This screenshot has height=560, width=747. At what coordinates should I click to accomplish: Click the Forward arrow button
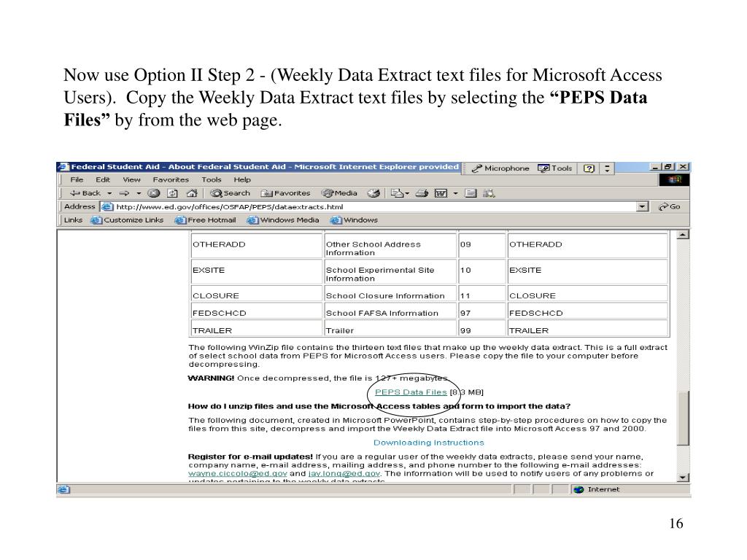pos(124,193)
